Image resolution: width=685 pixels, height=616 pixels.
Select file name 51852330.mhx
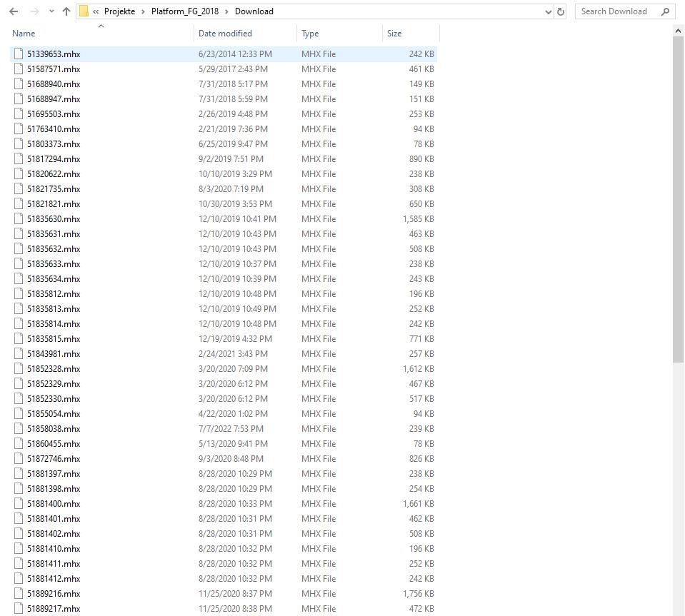click(54, 398)
